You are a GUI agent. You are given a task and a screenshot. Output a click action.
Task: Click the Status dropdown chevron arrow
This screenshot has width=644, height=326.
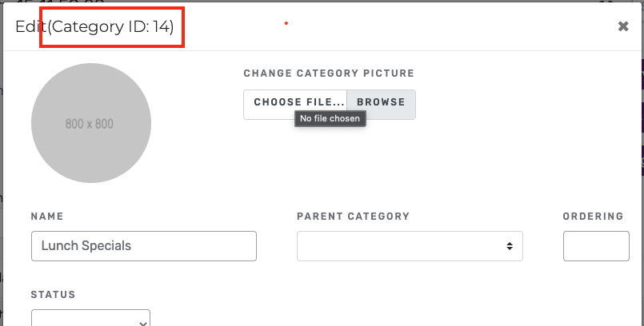point(143,324)
